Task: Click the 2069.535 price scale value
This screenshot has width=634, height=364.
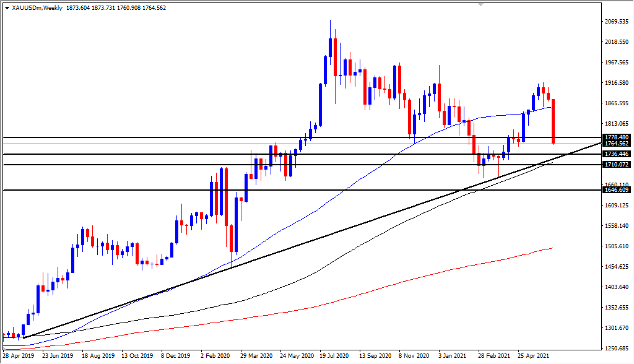Action: point(617,22)
